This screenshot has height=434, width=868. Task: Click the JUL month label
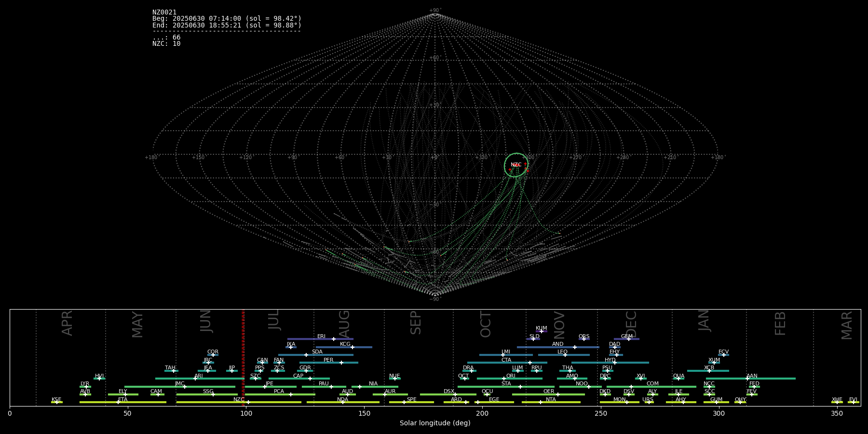tap(273, 319)
